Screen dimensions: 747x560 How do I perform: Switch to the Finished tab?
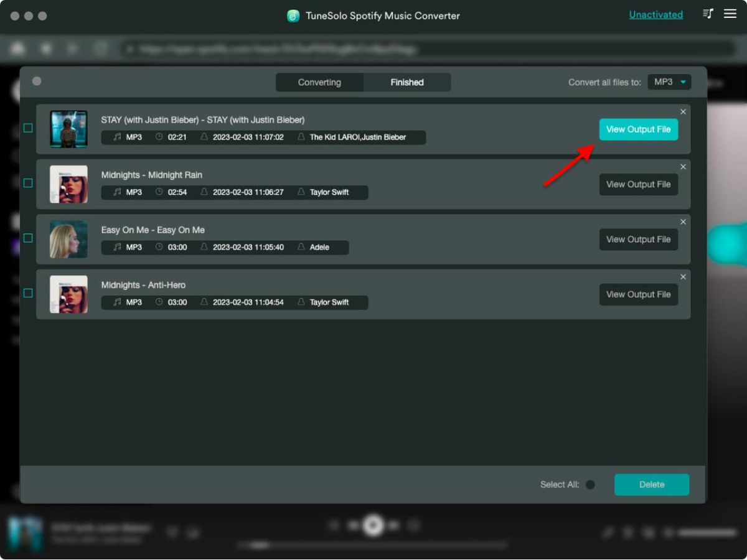click(407, 82)
